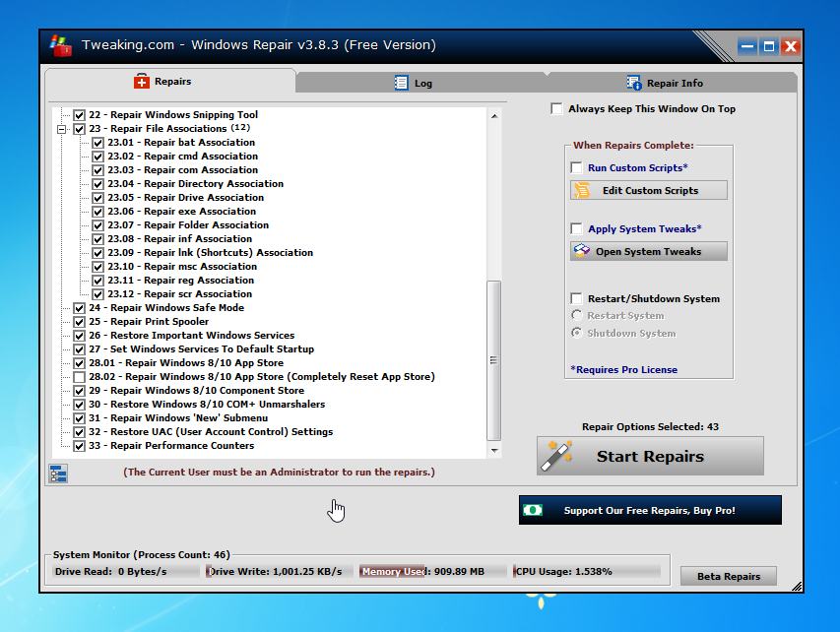
Task: Uncheck 23 - Repair File Associations checkbox
Action: coord(80,129)
